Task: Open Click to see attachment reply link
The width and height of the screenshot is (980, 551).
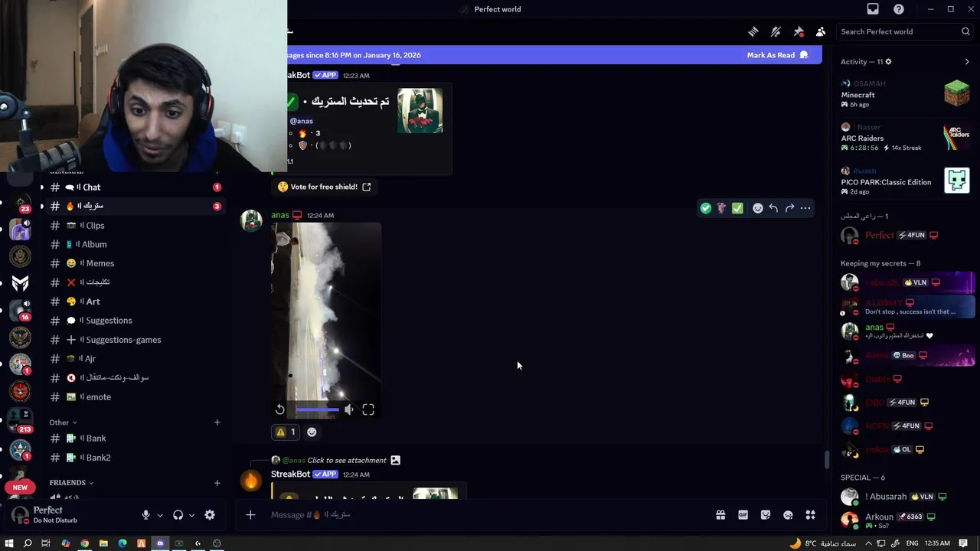Action: point(346,460)
